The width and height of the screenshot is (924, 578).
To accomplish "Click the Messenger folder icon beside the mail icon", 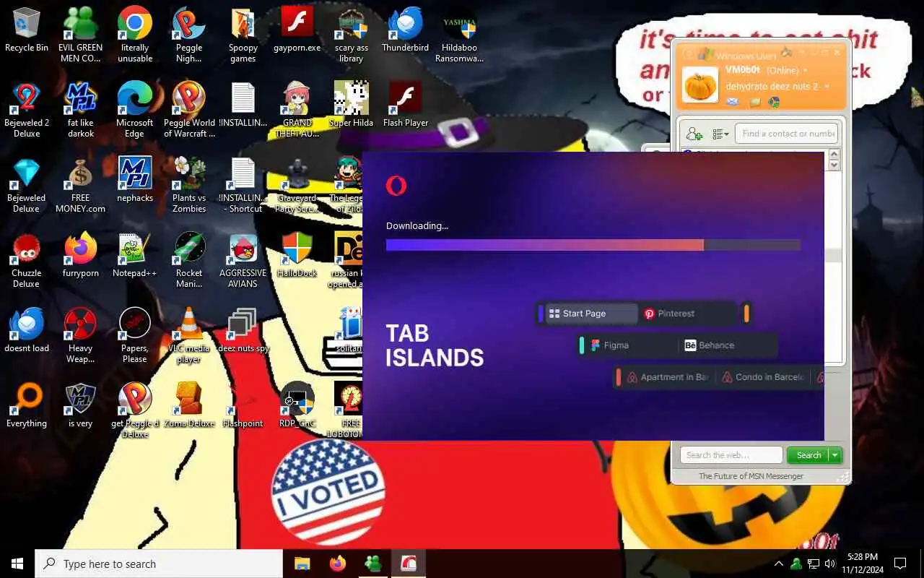I will [754, 102].
